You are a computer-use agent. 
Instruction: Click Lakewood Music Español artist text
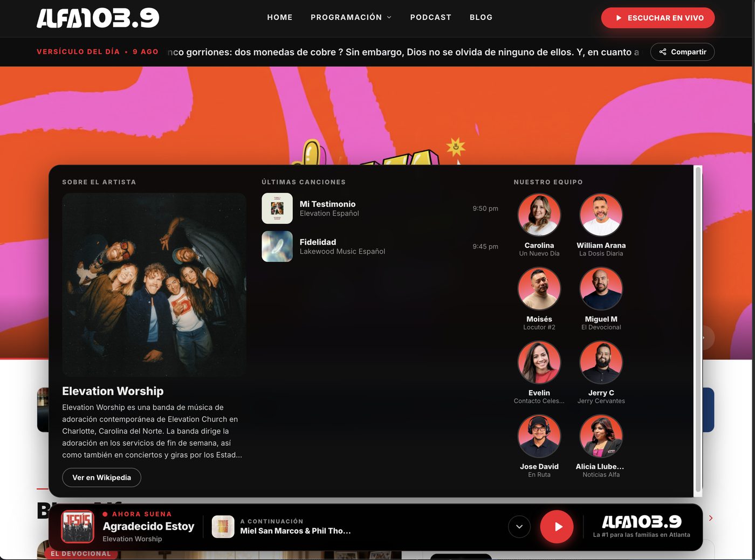tap(342, 251)
